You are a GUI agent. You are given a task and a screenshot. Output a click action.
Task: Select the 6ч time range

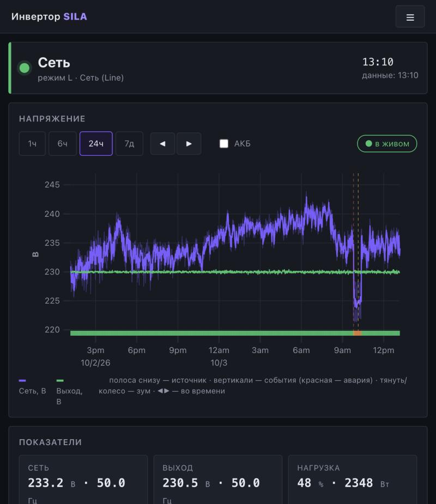pos(62,144)
